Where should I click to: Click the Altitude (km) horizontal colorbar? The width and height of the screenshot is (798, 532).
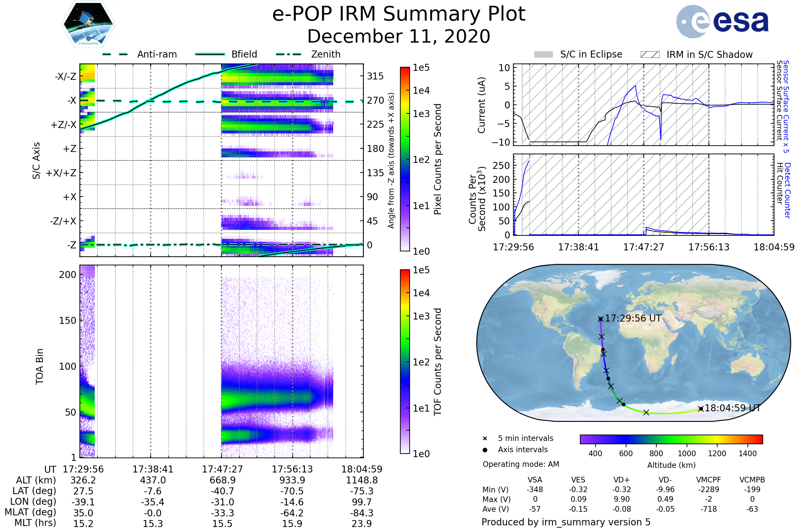pos(671,439)
